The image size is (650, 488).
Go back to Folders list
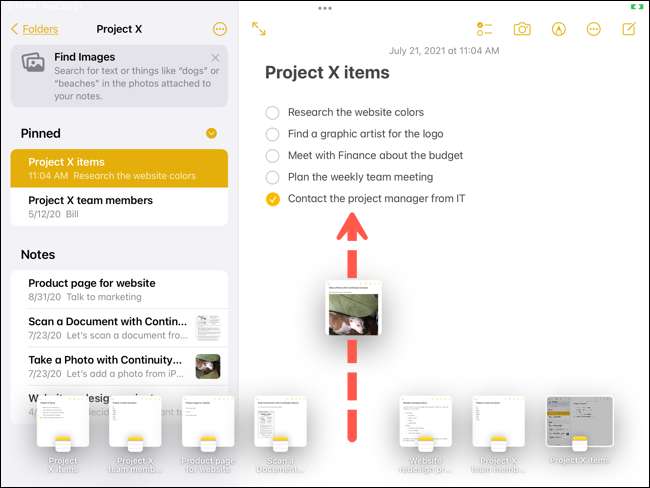34,29
